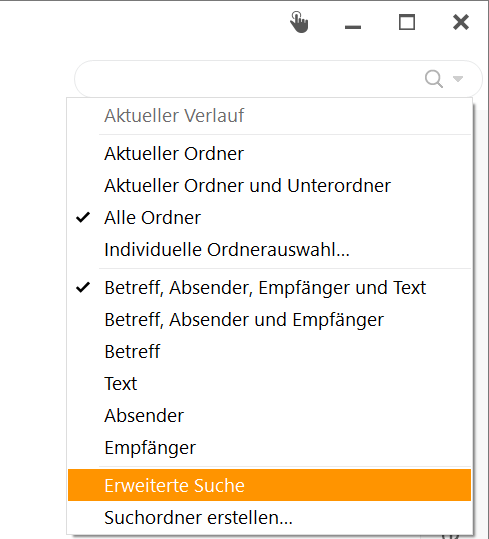Maximize the window

point(407,22)
